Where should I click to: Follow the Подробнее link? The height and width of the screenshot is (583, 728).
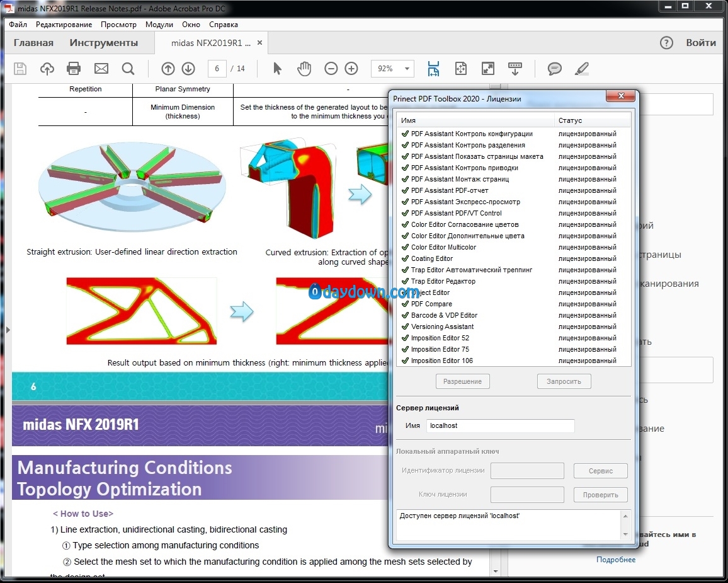pos(616,560)
